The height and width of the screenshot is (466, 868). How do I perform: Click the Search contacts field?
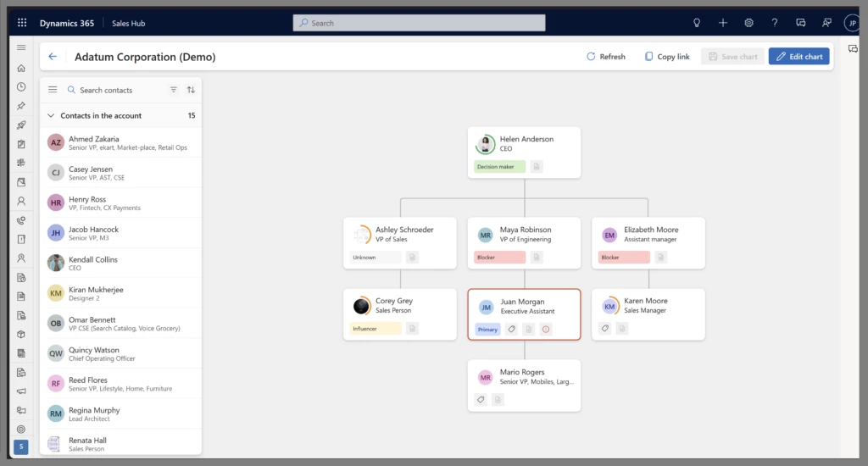[115, 90]
